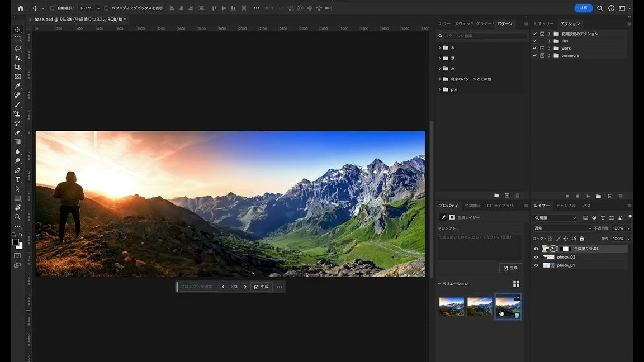Delete the variation using its trash icon
This screenshot has height=362, width=644.
[x=517, y=315]
